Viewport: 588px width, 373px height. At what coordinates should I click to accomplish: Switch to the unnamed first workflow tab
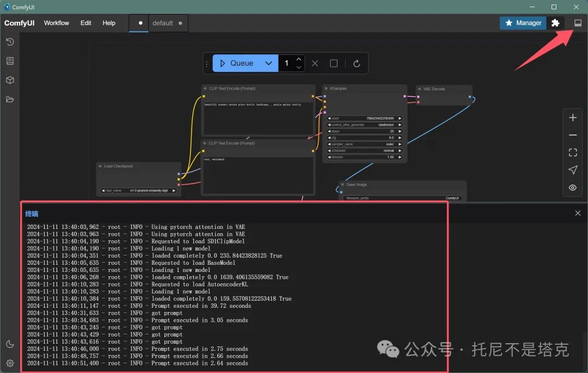pyautogui.click(x=139, y=23)
